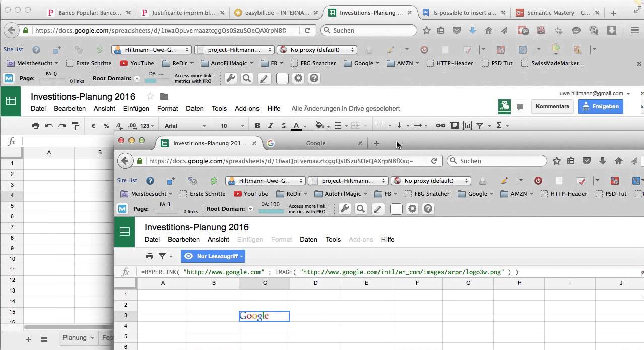The height and width of the screenshot is (350, 644).
Task: Open Tools menu in front window
Action: (333, 239)
